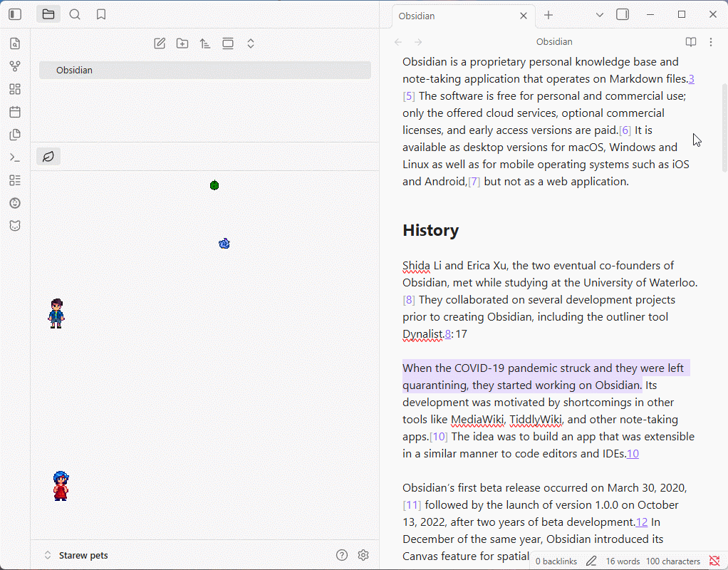Create new canvas ribbon icon
Viewport: 728px width, 570px height.
pos(15,89)
